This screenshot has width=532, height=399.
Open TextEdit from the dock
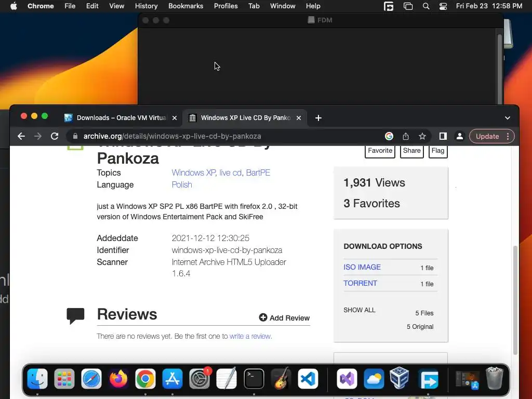click(x=227, y=379)
